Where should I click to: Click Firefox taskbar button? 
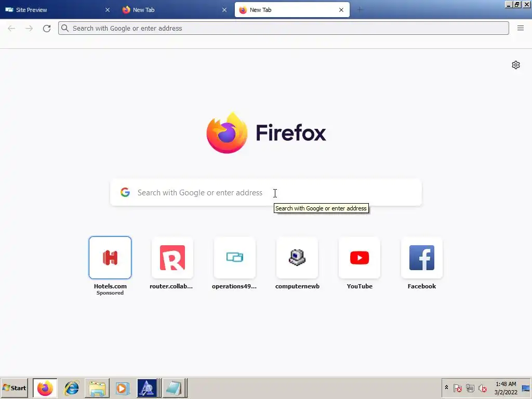tap(45, 388)
